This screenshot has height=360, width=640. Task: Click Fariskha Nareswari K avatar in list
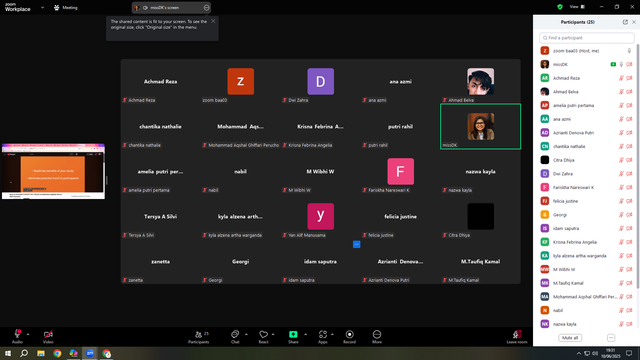544,187
